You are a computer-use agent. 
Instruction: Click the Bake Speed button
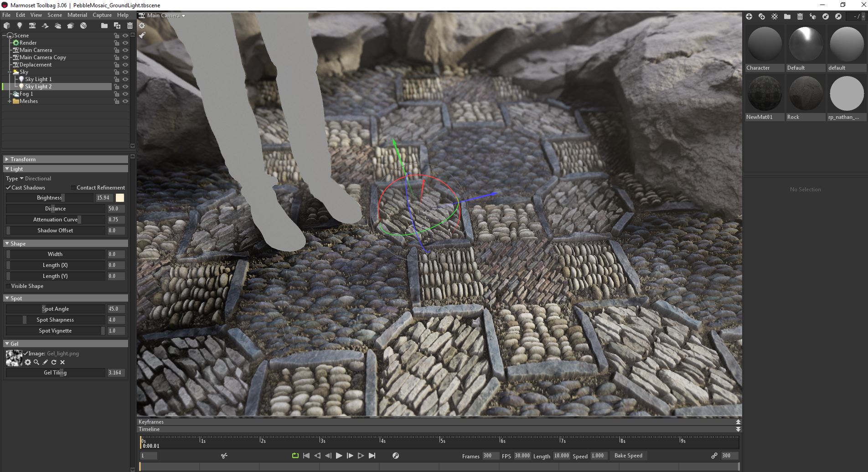point(628,456)
